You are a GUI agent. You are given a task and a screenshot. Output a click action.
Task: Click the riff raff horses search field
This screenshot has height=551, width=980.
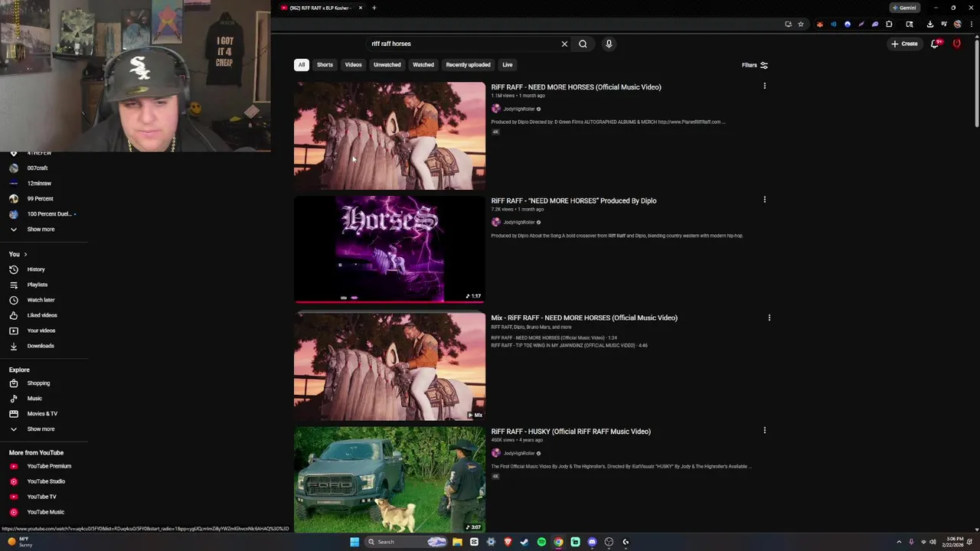tap(463, 44)
